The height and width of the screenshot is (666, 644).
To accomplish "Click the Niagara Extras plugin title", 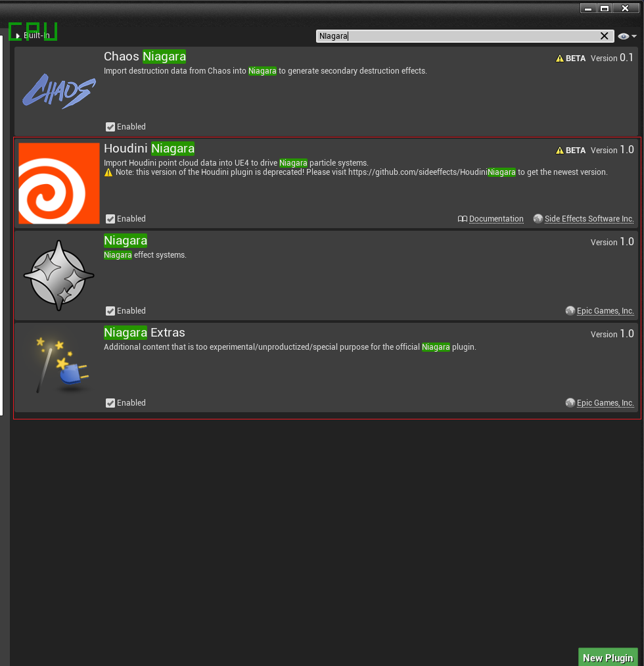I will click(145, 333).
